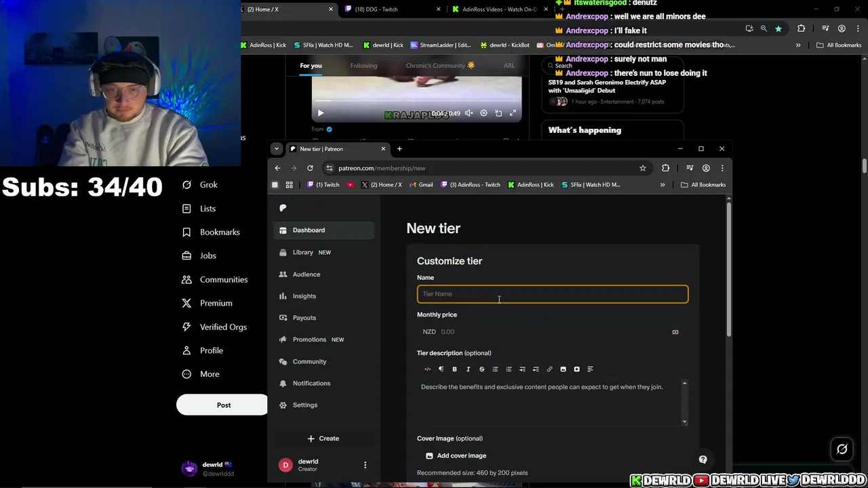This screenshot has height=488, width=868.
Task: Apply italic formatting in tier description
Action: point(468,369)
